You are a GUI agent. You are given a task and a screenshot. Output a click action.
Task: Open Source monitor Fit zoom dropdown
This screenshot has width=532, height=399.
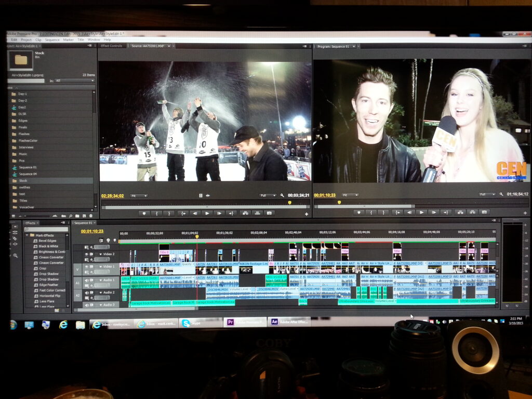point(139,196)
